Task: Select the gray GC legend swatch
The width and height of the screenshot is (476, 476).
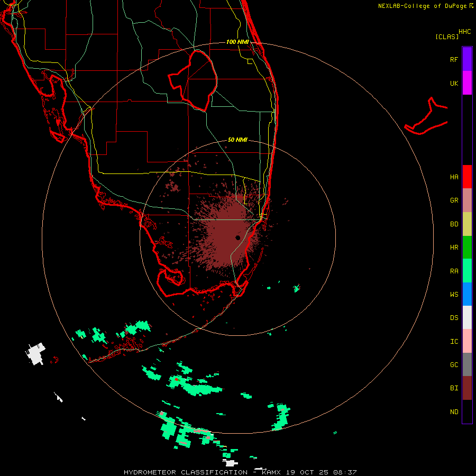Action: [x=467, y=364]
